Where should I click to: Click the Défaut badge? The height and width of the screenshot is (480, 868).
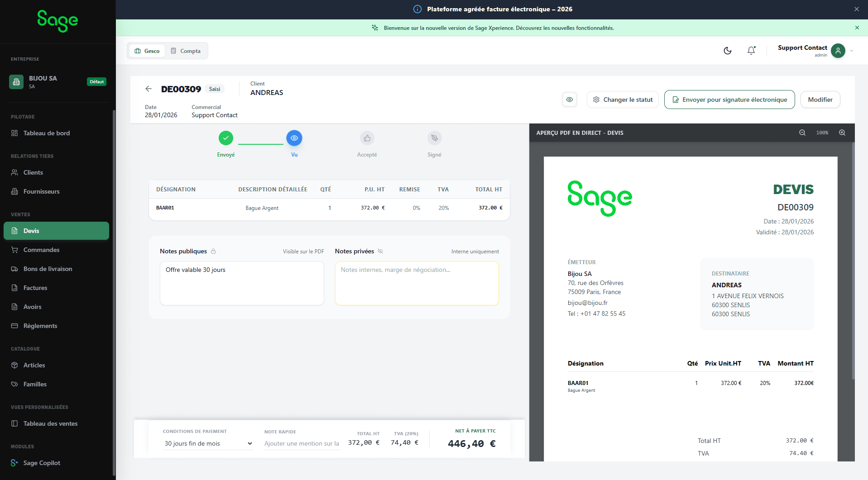point(96,82)
